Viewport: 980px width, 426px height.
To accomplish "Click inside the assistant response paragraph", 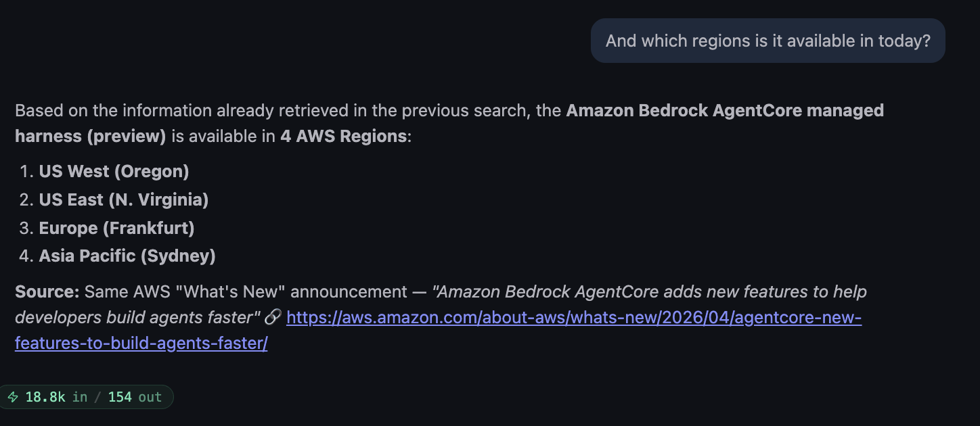I will click(271, 110).
